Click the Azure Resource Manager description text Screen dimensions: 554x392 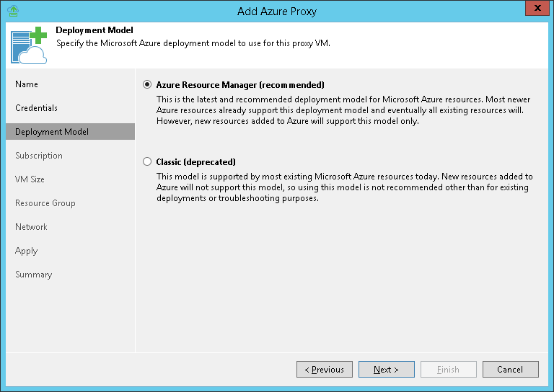(x=345, y=110)
